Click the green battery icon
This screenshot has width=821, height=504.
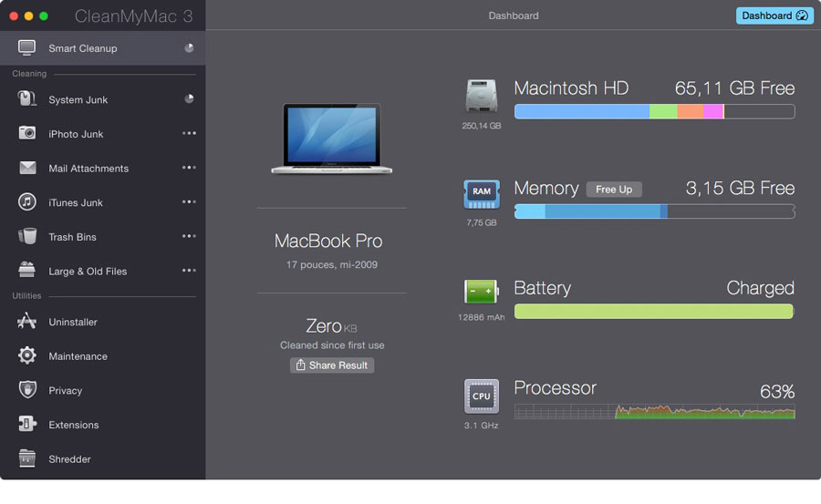click(x=481, y=292)
